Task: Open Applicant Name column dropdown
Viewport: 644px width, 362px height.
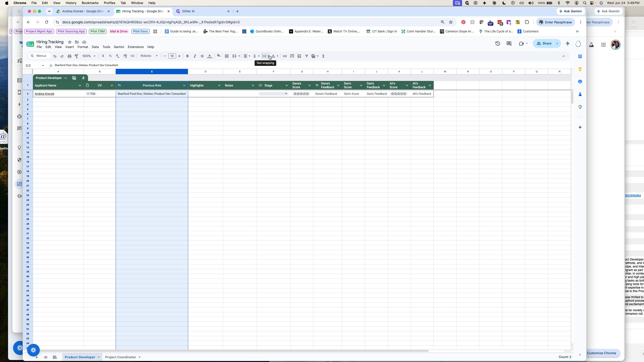Action: (x=80, y=85)
